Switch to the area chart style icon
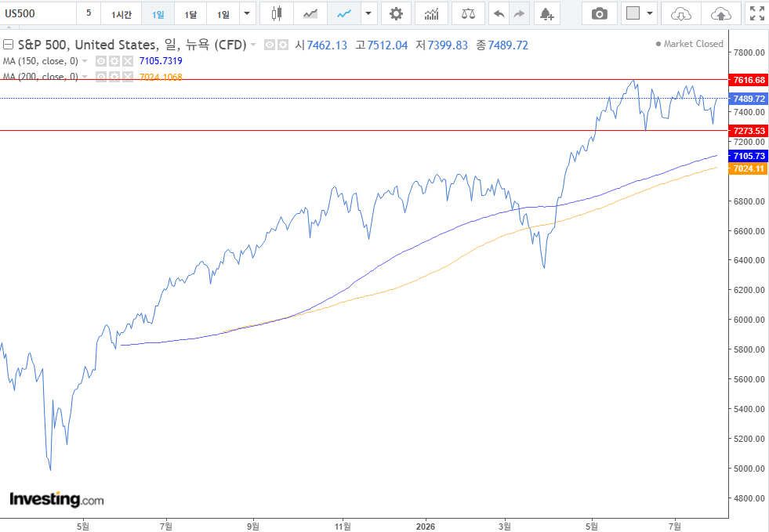The width and height of the screenshot is (769, 532). [310, 14]
